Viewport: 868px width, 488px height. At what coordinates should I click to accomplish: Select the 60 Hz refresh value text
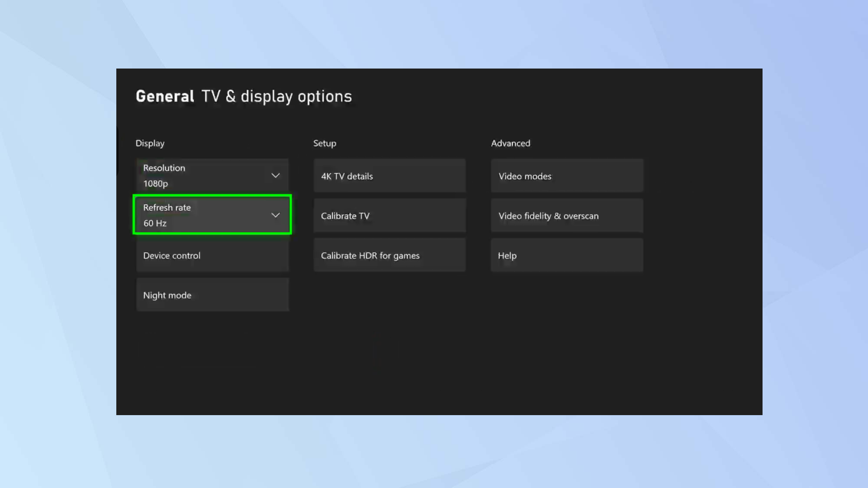click(x=155, y=223)
